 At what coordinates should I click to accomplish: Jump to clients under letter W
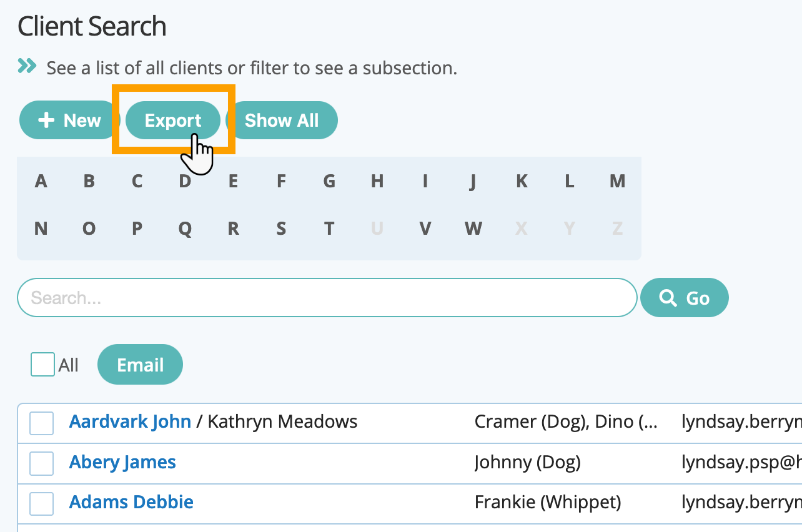[473, 229]
